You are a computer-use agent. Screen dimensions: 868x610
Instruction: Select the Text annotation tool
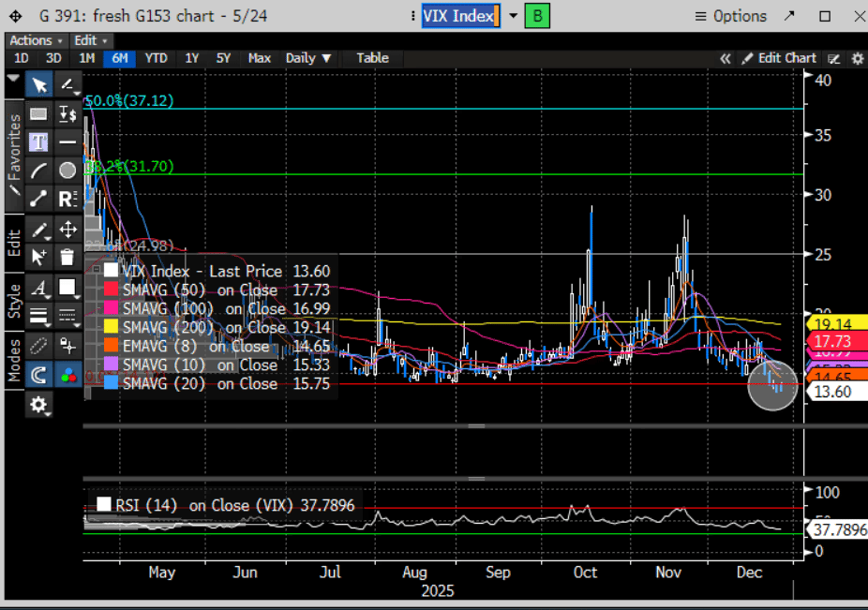coord(39,142)
